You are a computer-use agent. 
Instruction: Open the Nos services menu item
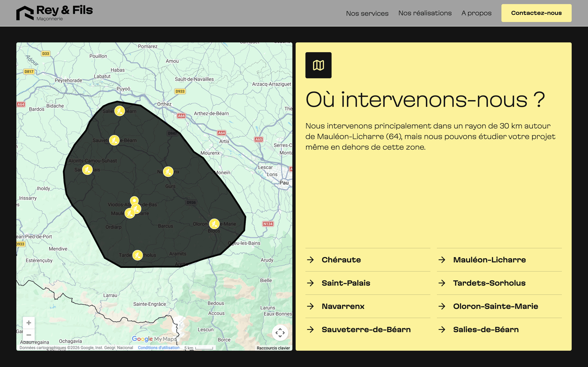point(367,13)
